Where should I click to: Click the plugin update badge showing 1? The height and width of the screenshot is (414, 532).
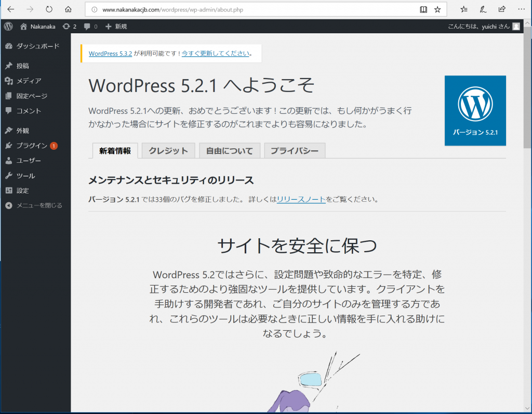(x=54, y=146)
